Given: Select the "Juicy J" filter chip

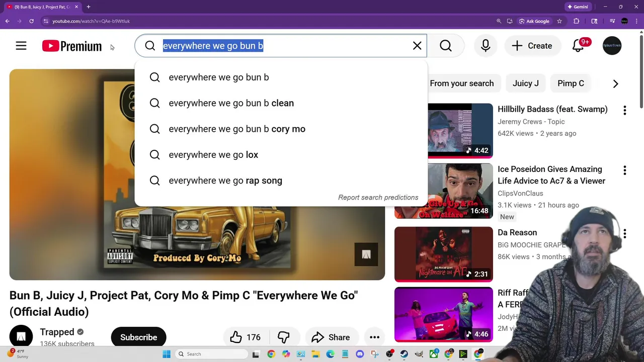Looking at the screenshot, I should 525,83.
